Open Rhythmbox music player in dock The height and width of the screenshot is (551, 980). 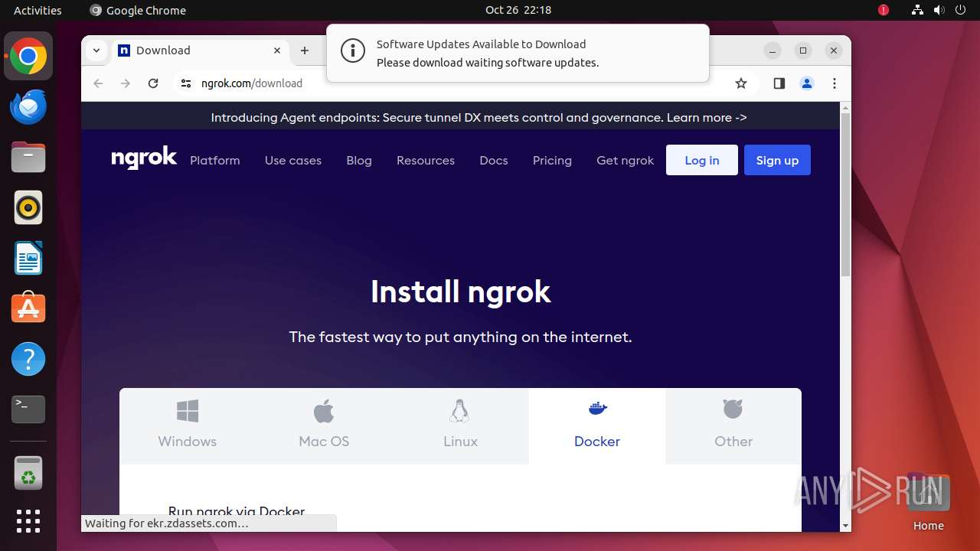click(x=28, y=207)
